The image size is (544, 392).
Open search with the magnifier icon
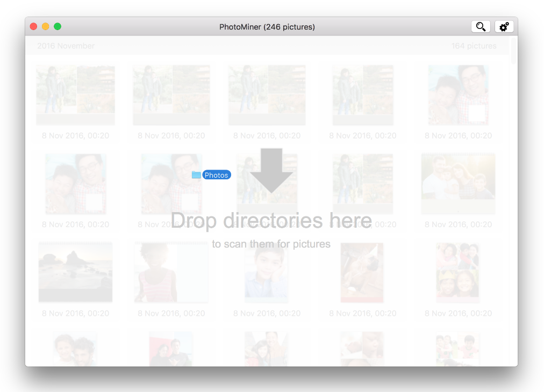pos(481,27)
